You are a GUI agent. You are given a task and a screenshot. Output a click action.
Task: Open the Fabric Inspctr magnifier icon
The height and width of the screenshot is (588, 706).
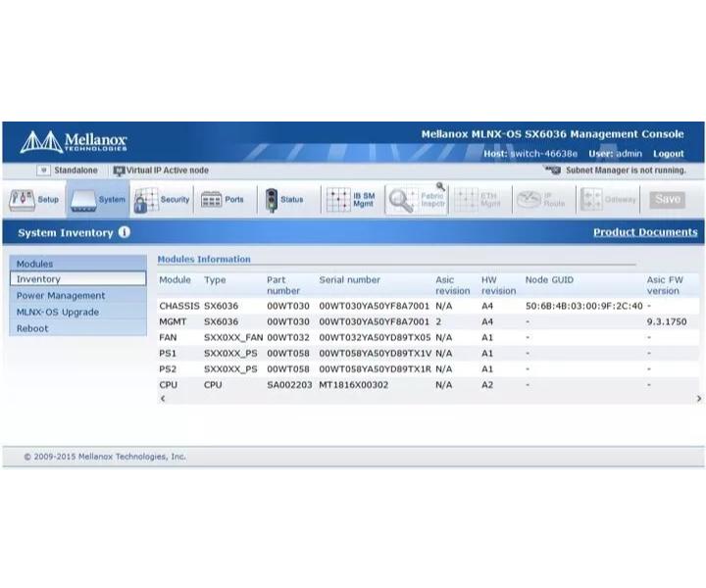(x=401, y=200)
